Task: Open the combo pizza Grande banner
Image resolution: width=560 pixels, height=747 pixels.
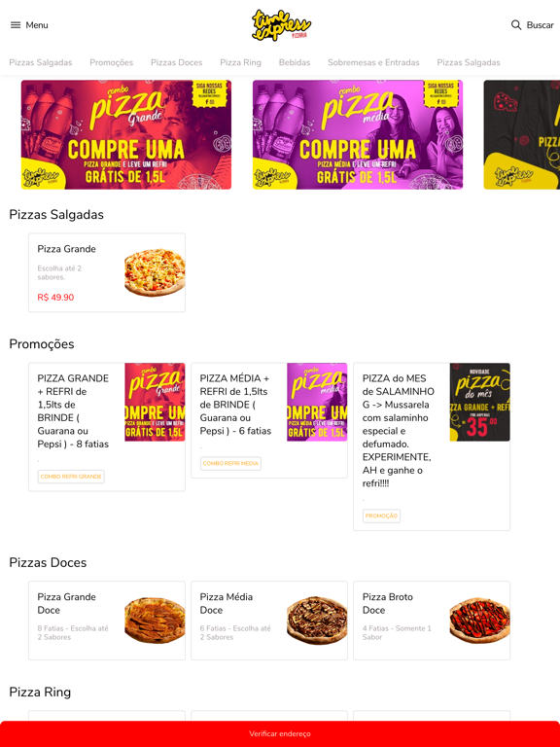Action: [126, 135]
